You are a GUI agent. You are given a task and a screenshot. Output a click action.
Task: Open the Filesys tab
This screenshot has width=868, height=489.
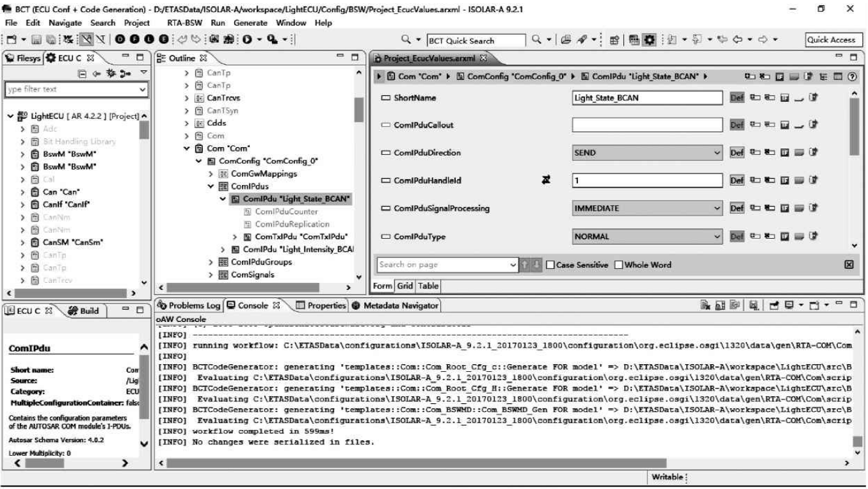(x=22, y=58)
